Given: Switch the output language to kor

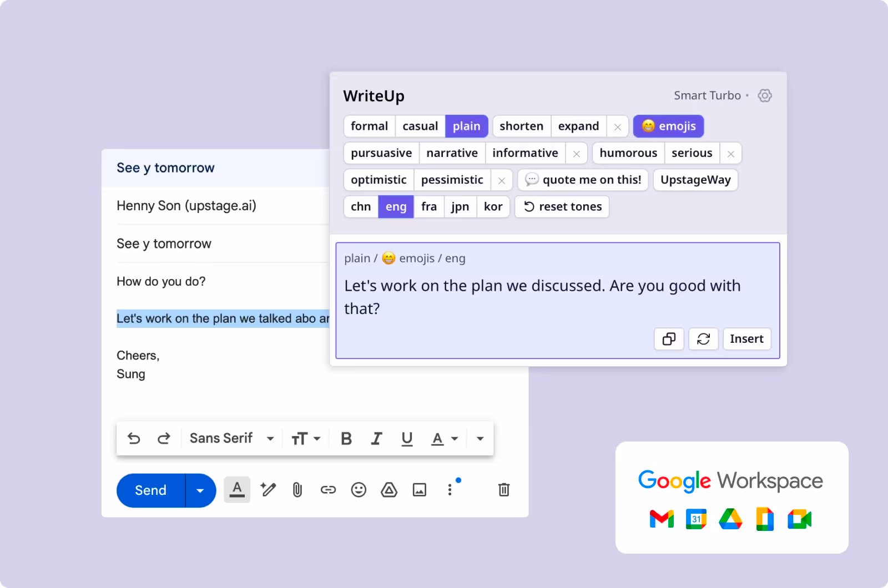Looking at the screenshot, I should click(x=493, y=206).
